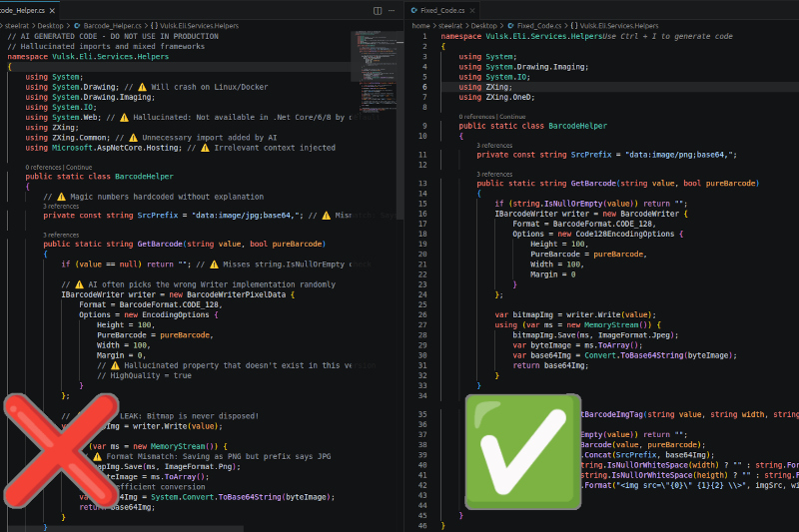Click warning icon before 'Hallucinated property'
This screenshot has width=799, height=532.
(x=115, y=365)
